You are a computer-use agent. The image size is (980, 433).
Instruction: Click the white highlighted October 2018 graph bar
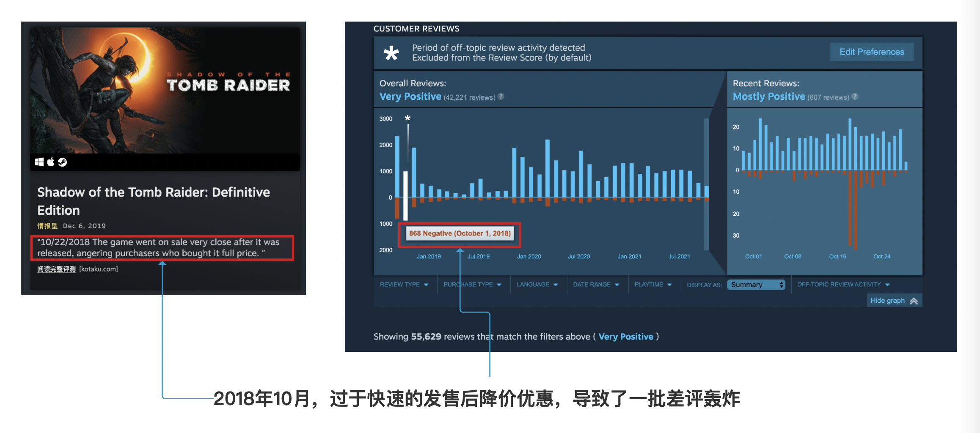tap(405, 196)
